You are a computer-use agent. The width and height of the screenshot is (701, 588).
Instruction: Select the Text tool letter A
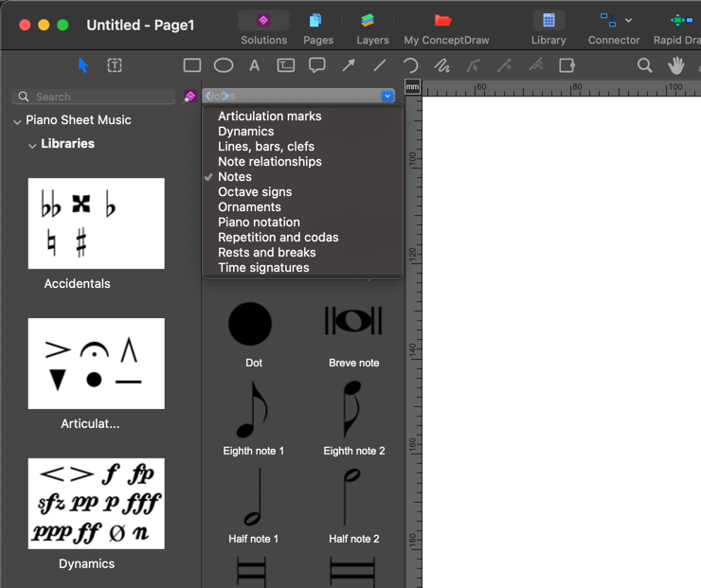pos(255,65)
